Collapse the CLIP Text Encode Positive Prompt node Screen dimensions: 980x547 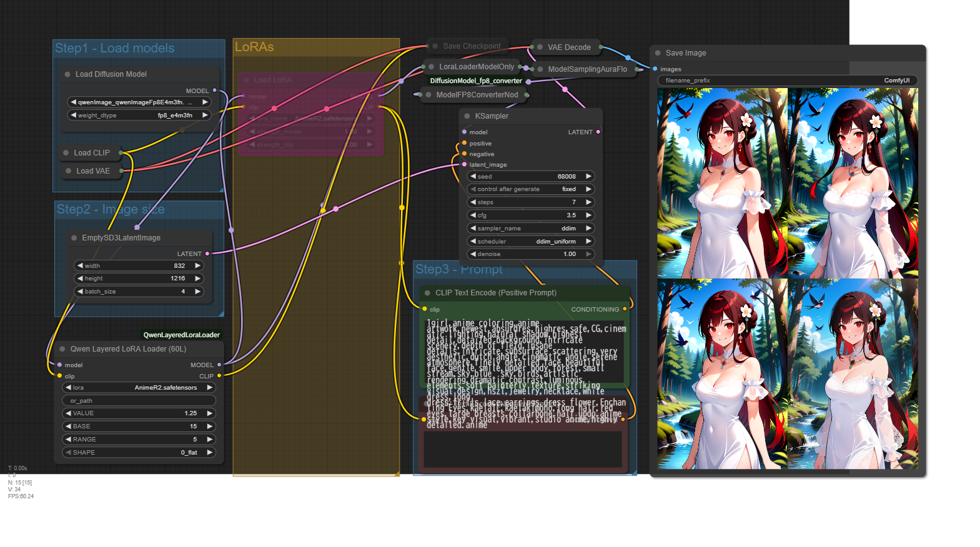point(427,293)
